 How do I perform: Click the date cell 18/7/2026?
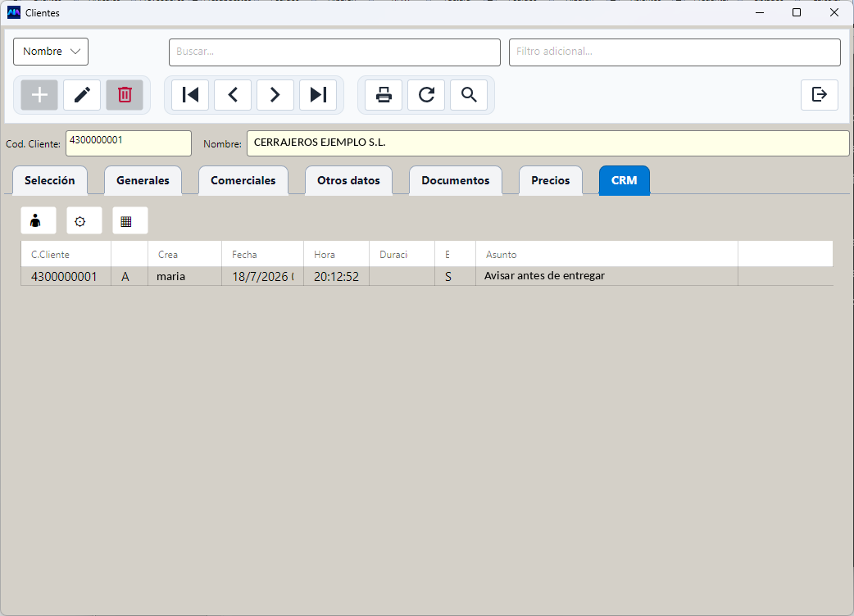(262, 276)
